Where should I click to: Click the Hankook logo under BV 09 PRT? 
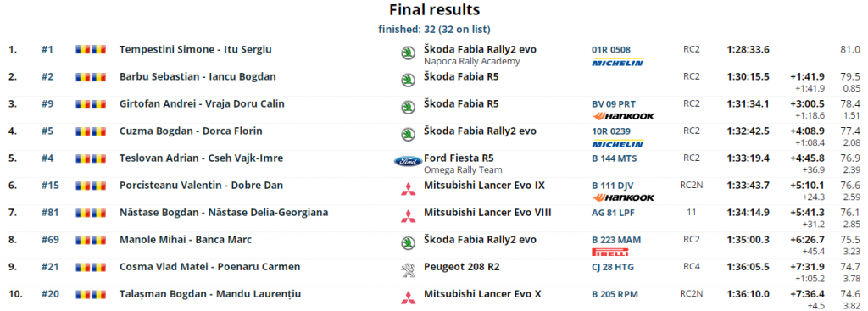pos(623,116)
